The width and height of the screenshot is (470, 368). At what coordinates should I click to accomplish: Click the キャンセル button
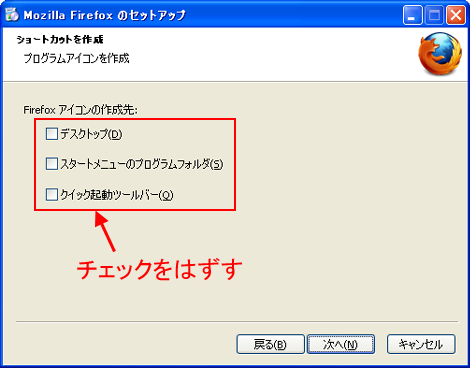pyautogui.click(x=421, y=344)
